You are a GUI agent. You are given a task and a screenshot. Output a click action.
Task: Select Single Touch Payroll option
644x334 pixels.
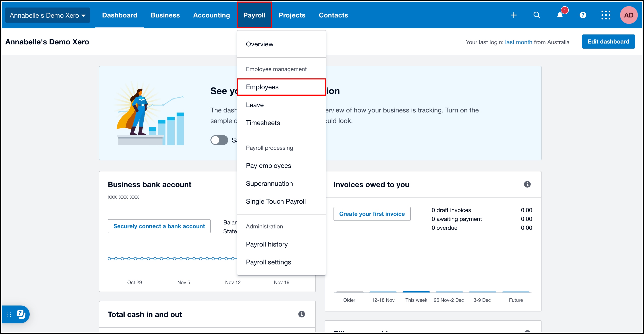276,201
